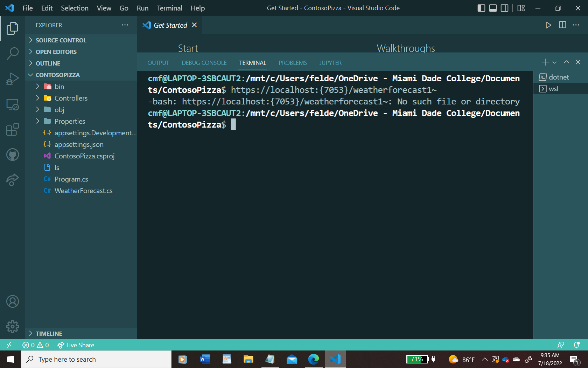Switch to the Output panel tab
Viewport: 588px width, 368px height.
[158, 63]
